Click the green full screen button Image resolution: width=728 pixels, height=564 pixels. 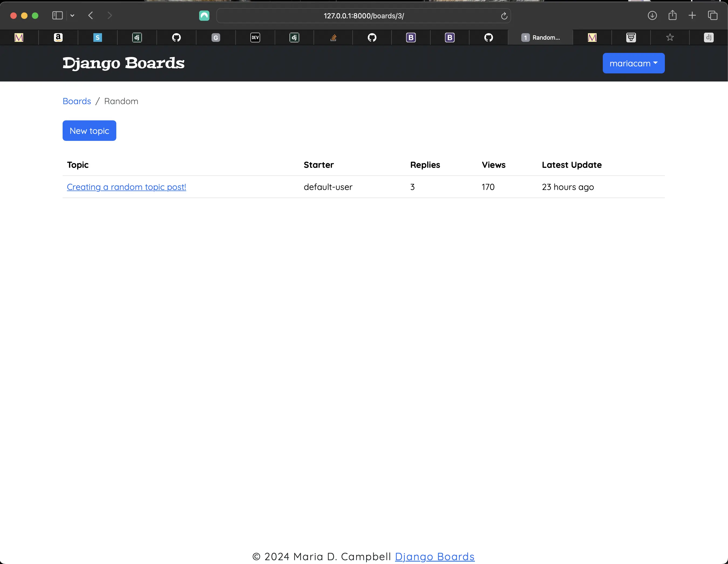tap(35, 16)
